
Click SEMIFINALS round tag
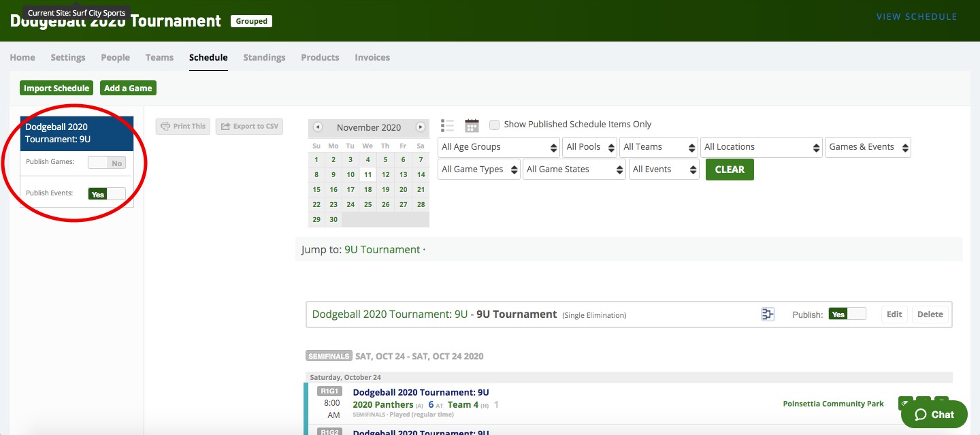(x=329, y=356)
